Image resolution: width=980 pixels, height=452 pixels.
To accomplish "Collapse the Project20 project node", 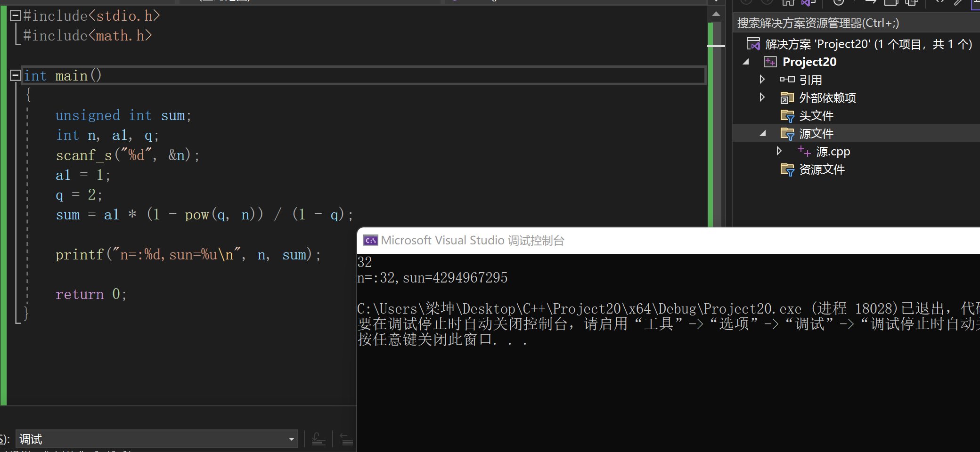I will [746, 62].
